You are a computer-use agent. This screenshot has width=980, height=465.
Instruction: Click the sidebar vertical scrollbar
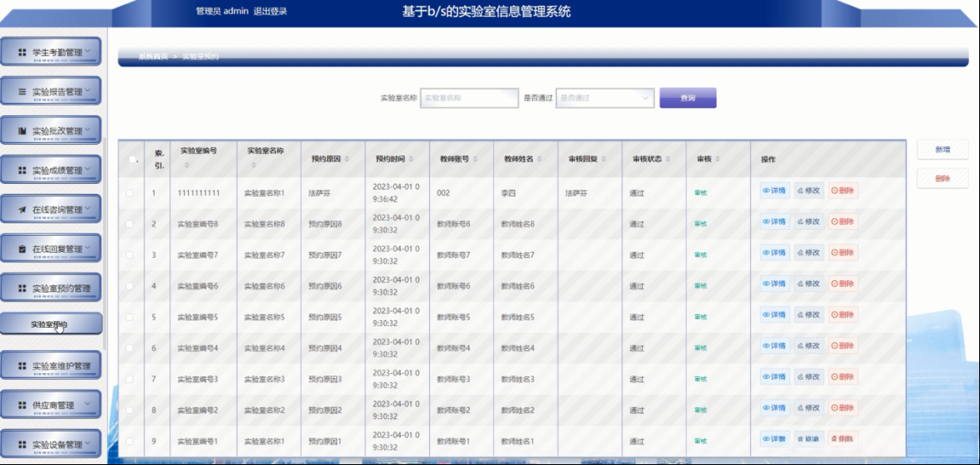pos(105,243)
